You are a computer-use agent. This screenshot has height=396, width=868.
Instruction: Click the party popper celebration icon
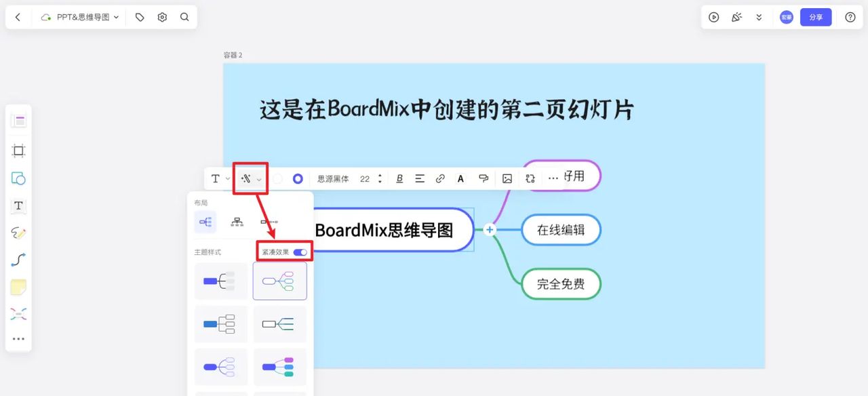[x=736, y=17]
